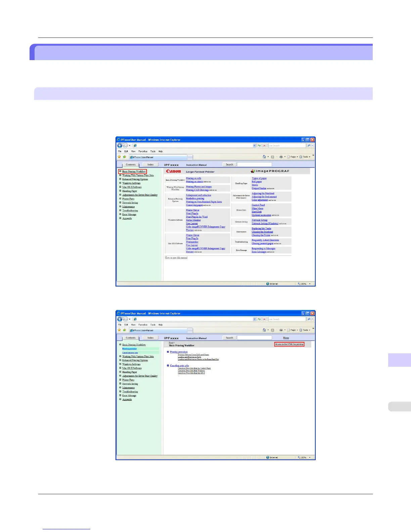
Task: Open the 'Borderless printing' link
Action: pyautogui.click(x=195, y=198)
